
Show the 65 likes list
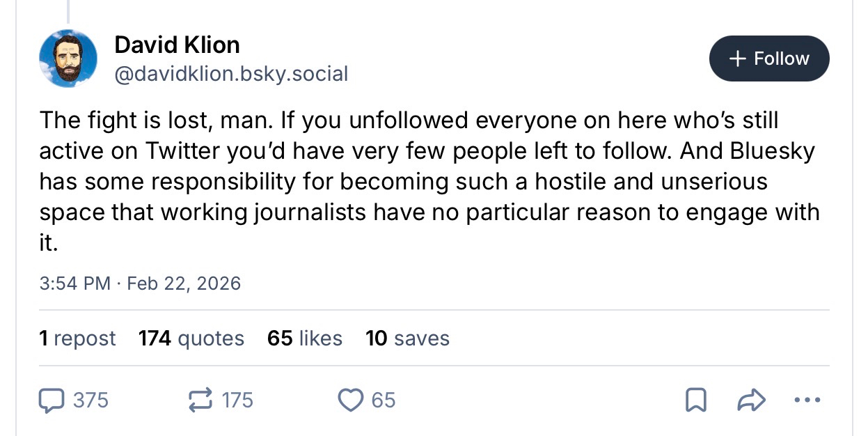(305, 338)
